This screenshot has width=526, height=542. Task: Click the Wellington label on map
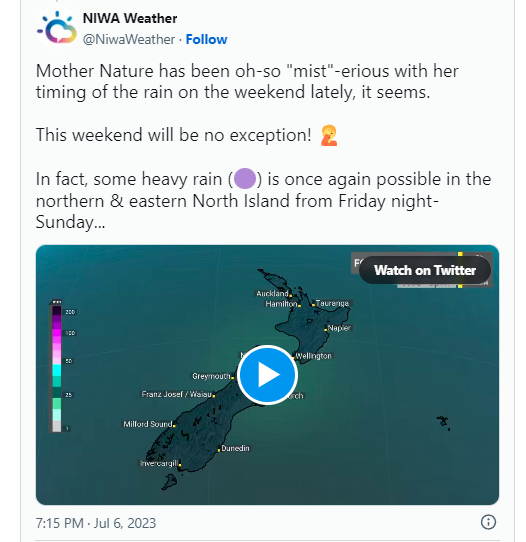tap(313, 356)
